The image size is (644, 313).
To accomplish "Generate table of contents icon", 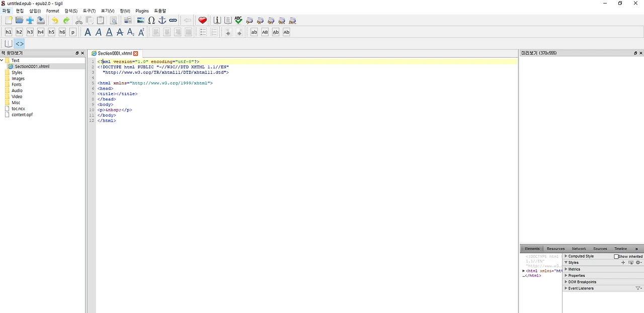I will [228, 20].
